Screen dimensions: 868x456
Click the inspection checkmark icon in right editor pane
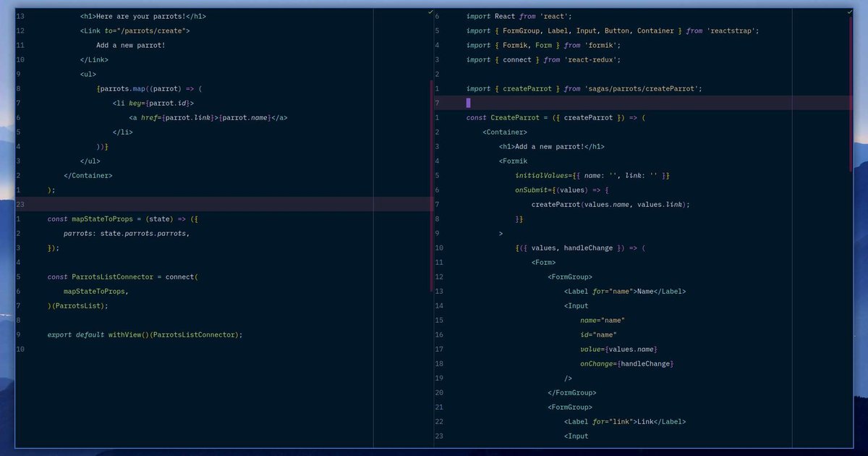click(850, 12)
